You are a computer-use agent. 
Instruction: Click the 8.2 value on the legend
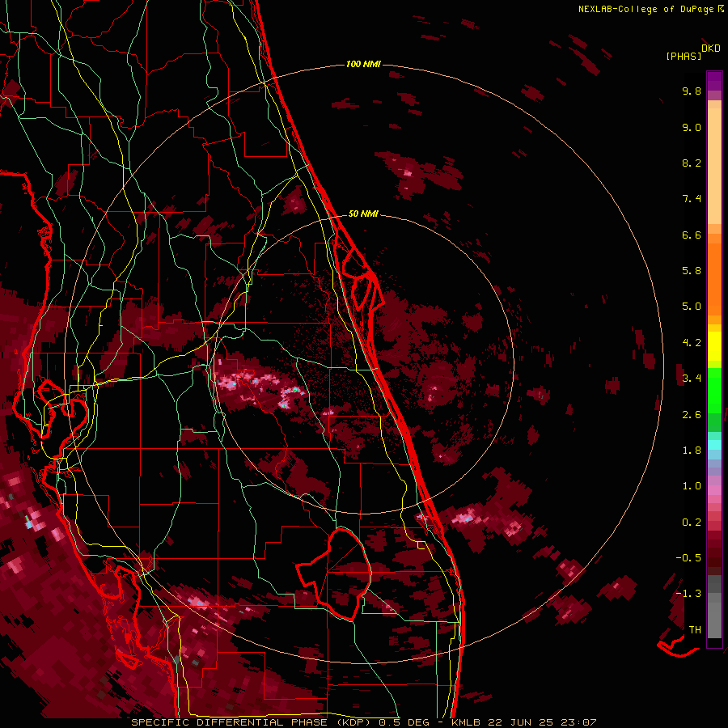[x=692, y=163]
